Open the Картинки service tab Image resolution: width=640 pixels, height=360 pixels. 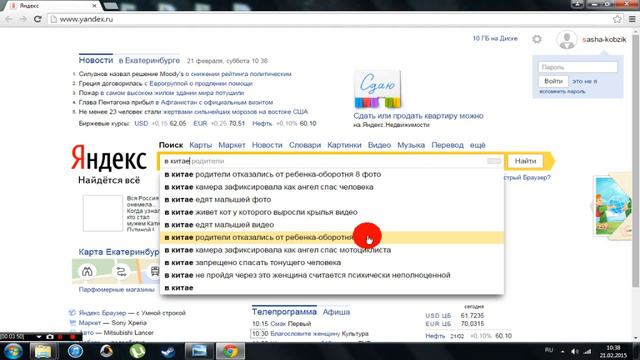[x=344, y=145]
